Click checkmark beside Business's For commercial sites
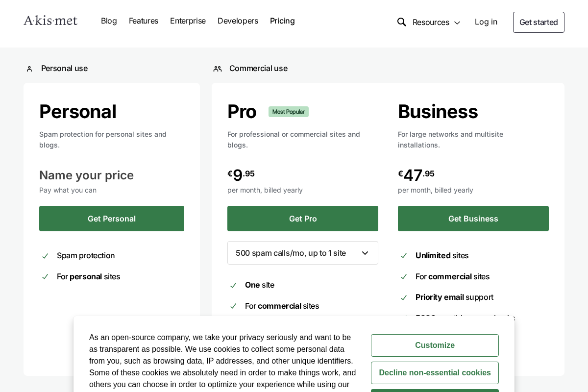The image size is (588, 392). click(x=404, y=277)
